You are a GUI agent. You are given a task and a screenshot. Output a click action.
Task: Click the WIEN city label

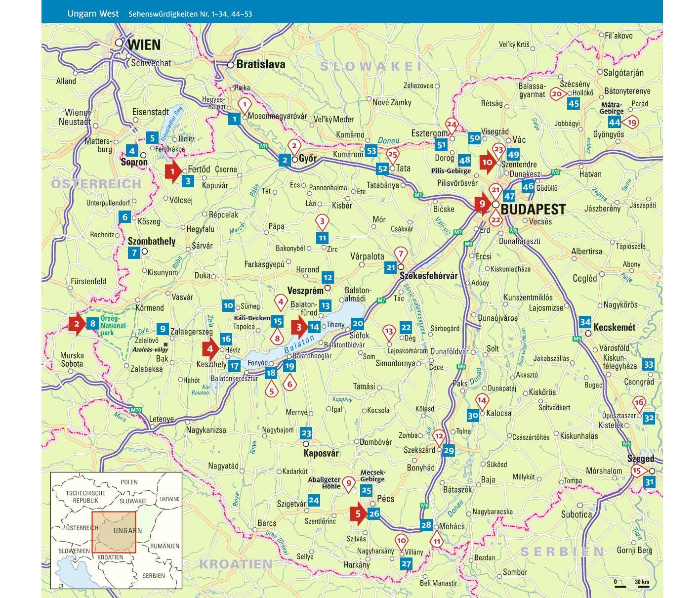coord(144,45)
